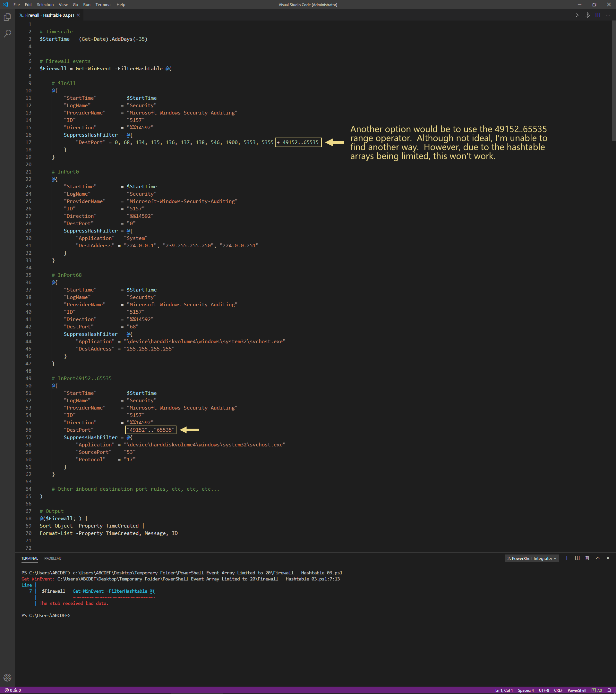Screen dimensions: 616x694
Task: Click UTF-8 to change file encoding
Action: [544, 690]
